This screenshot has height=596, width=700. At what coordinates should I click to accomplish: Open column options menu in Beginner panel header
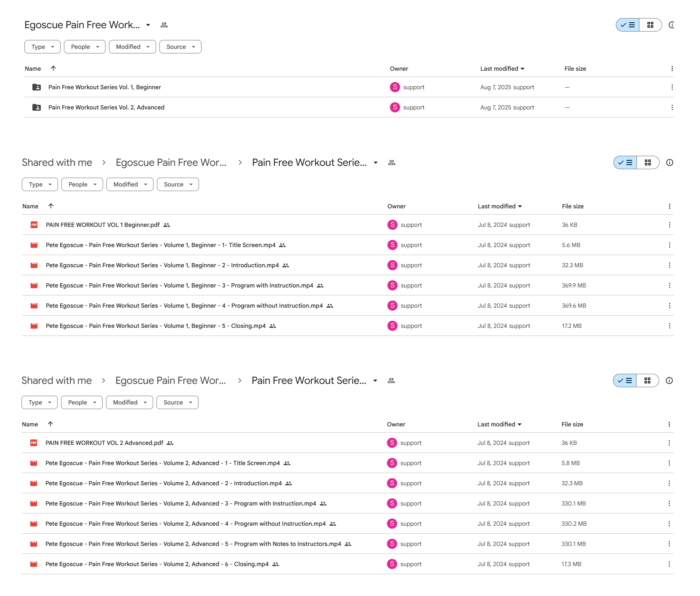pyautogui.click(x=669, y=206)
